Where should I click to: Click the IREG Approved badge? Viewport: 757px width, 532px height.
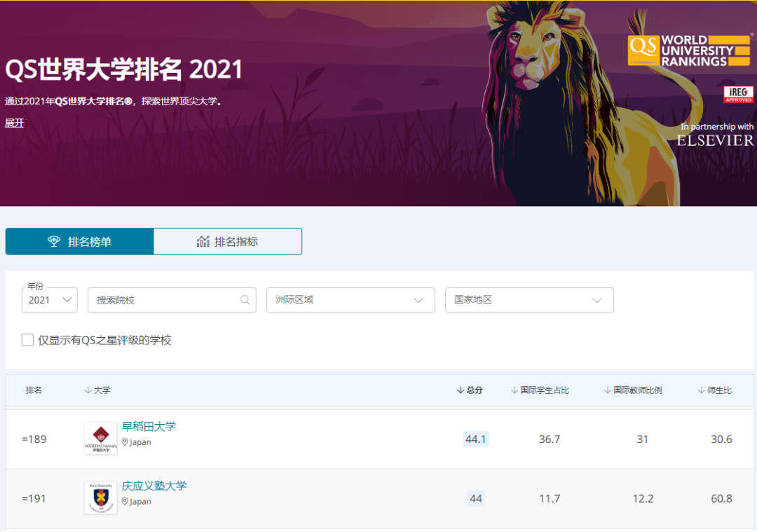(738, 94)
